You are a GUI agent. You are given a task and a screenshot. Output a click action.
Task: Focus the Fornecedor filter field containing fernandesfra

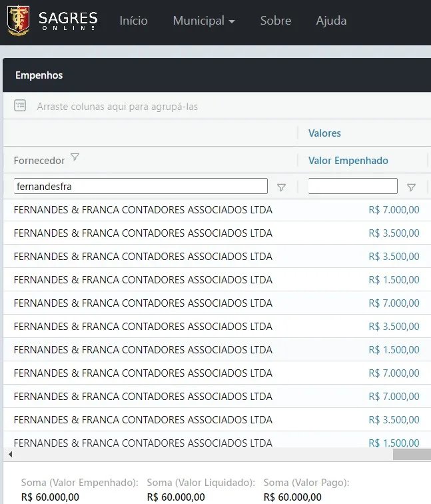[x=141, y=186]
